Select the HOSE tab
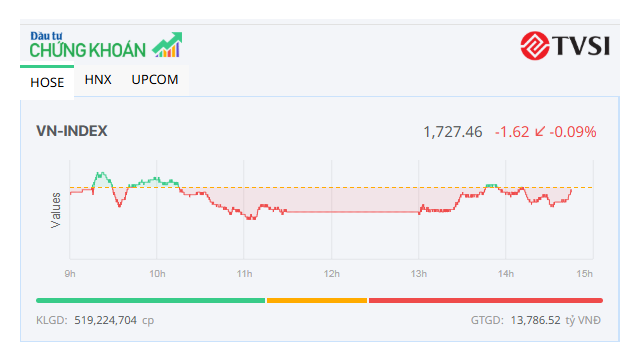637x362 pixels. tap(47, 82)
